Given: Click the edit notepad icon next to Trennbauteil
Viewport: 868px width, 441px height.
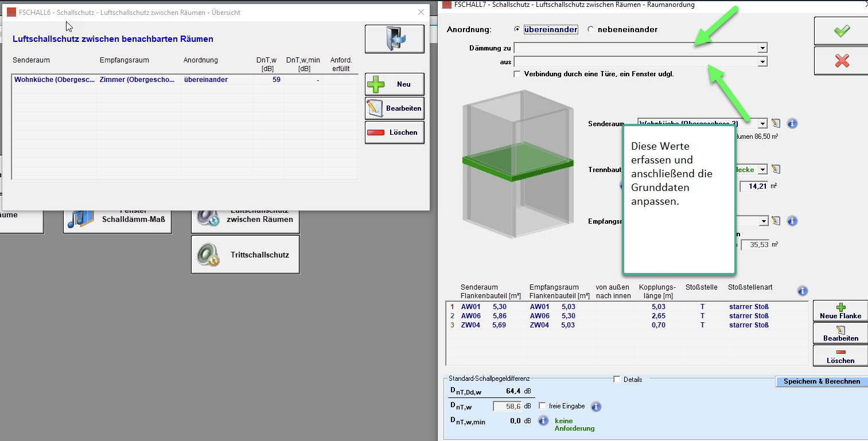Looking at the screenshot, I should [776, 169].
